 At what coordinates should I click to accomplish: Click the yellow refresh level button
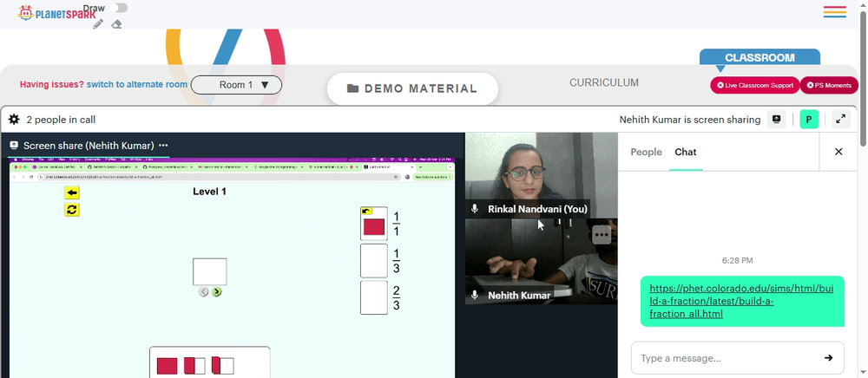[72, 210]
